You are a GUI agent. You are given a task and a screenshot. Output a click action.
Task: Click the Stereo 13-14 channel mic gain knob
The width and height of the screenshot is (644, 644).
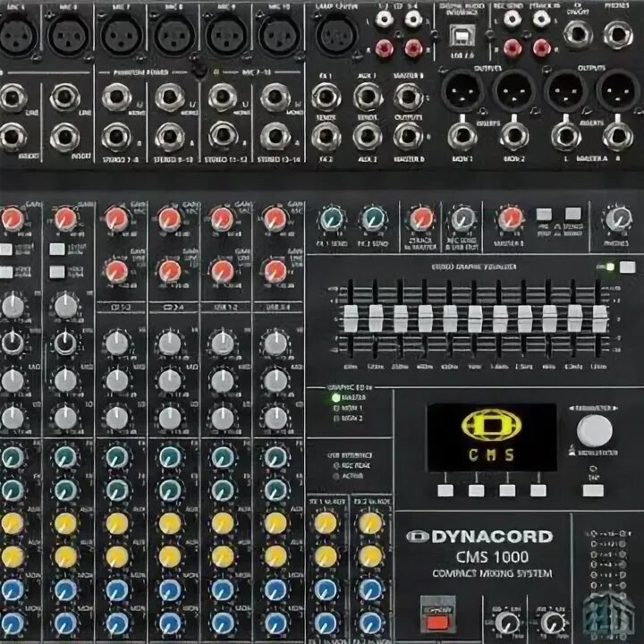pyautogui.click(x=275, y=218)
